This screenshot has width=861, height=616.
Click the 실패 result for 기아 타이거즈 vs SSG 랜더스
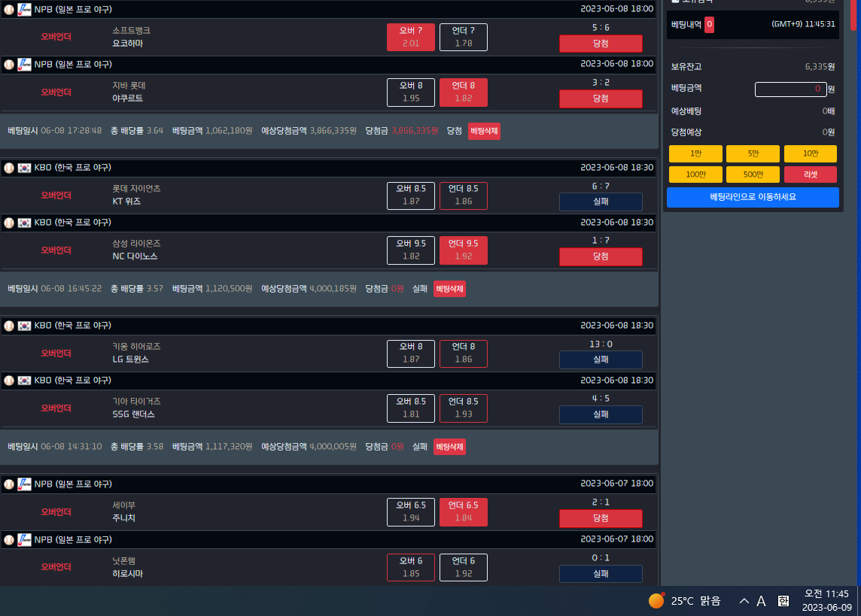601,414
